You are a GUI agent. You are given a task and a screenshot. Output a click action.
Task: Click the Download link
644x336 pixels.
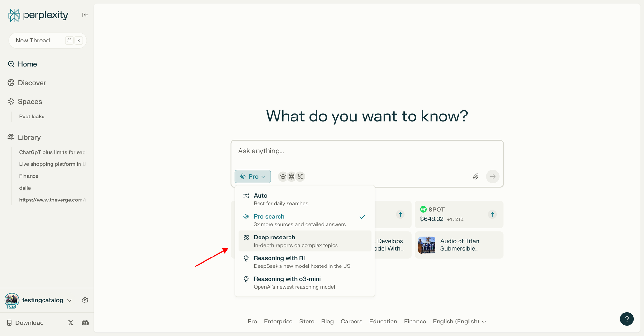click(25, 323)
